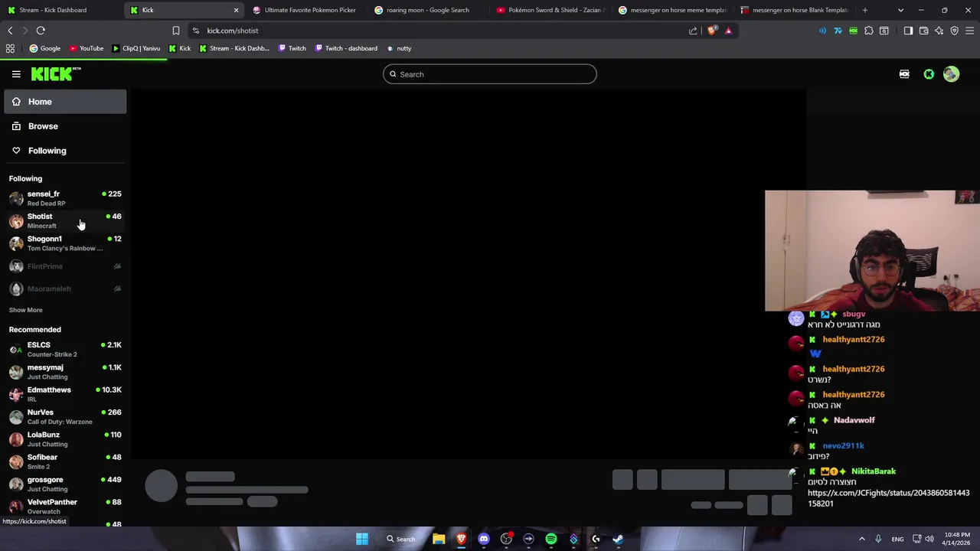Open the tab search dropdown arrow
Screen dimensions: 980x551
pos(900,10)
